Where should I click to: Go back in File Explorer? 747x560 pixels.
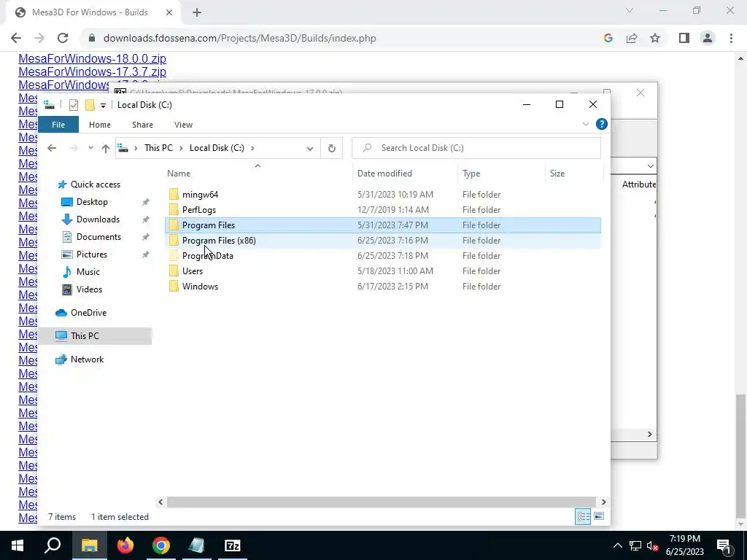52,148
